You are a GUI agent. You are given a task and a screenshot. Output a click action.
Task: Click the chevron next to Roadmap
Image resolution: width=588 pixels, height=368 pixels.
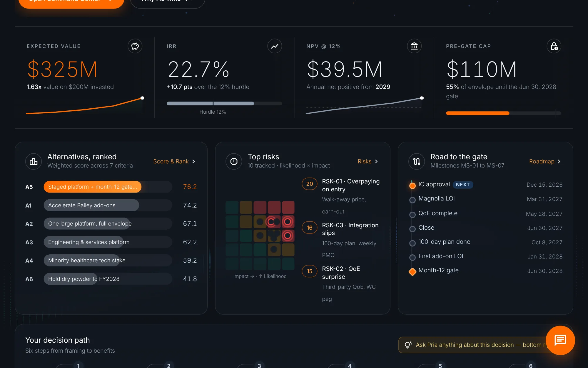(559, 161)
